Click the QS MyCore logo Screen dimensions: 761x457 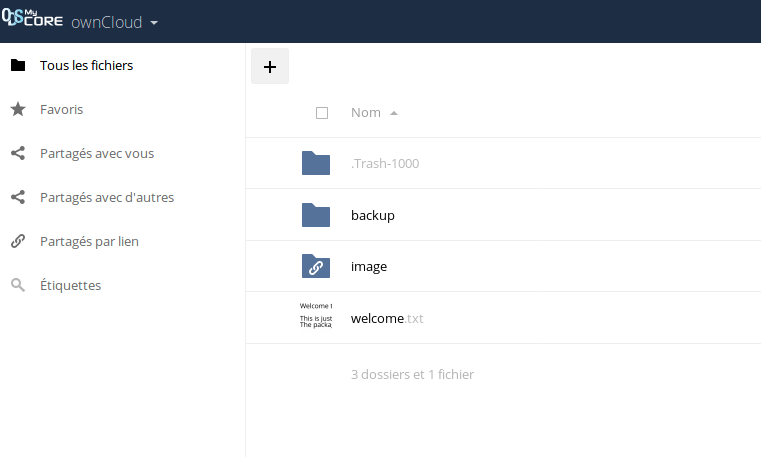33,21
